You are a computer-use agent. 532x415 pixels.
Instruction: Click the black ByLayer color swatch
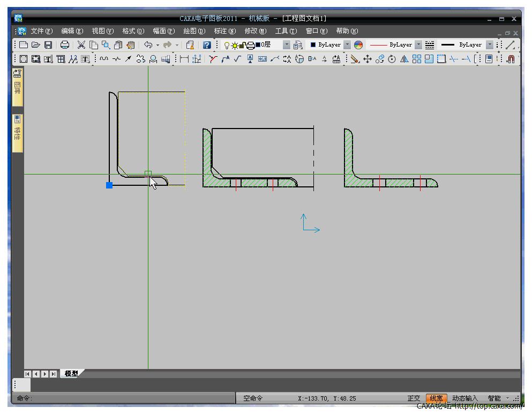313,45
